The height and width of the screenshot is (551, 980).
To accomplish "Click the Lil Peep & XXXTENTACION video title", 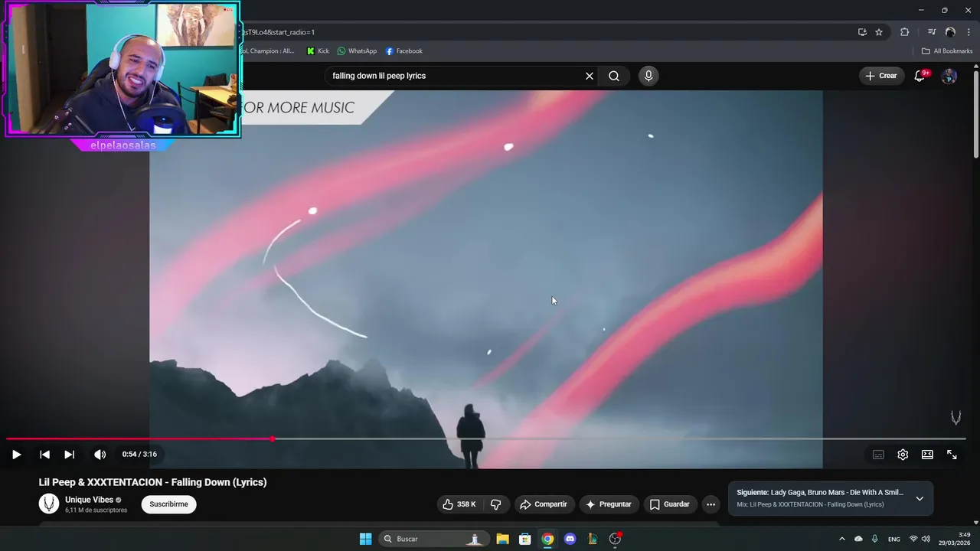I will coord(153,482).
